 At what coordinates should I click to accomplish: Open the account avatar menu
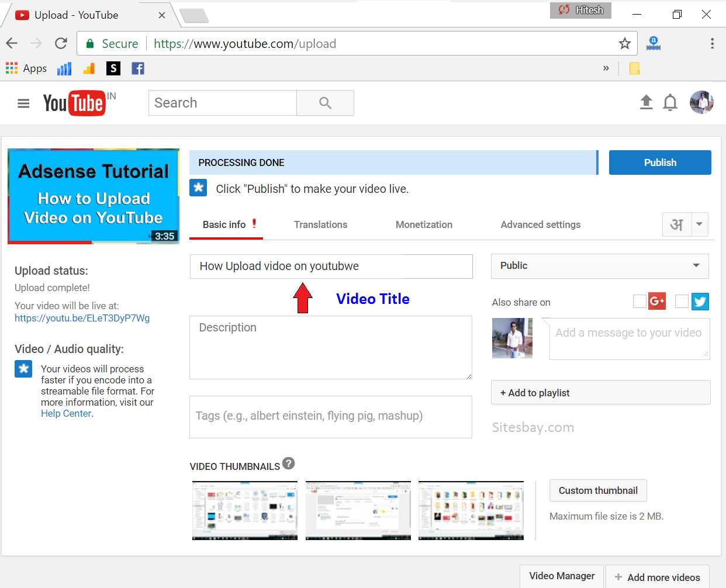coord(701,102)
